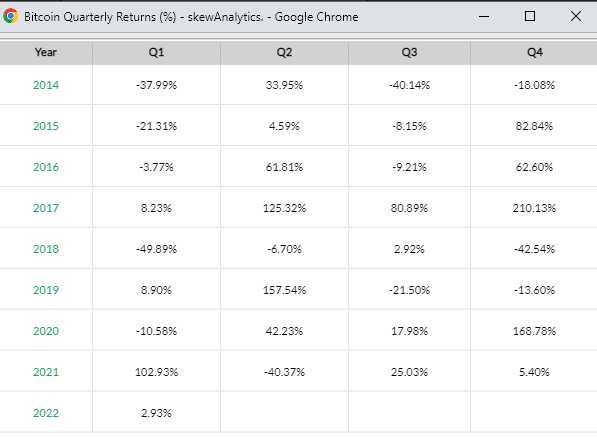
Task: Click the Q1 column header
Action: coord(156,52)
